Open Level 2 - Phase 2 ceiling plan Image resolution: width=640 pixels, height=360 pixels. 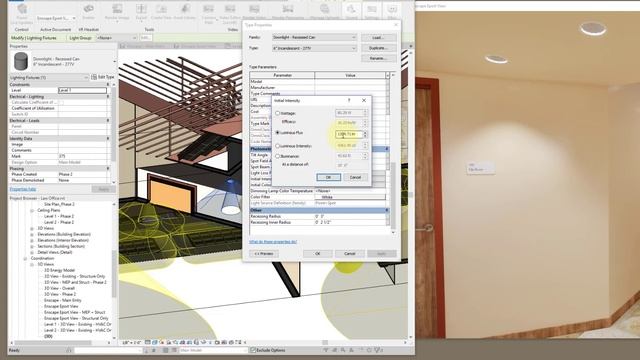pos(59,222)
